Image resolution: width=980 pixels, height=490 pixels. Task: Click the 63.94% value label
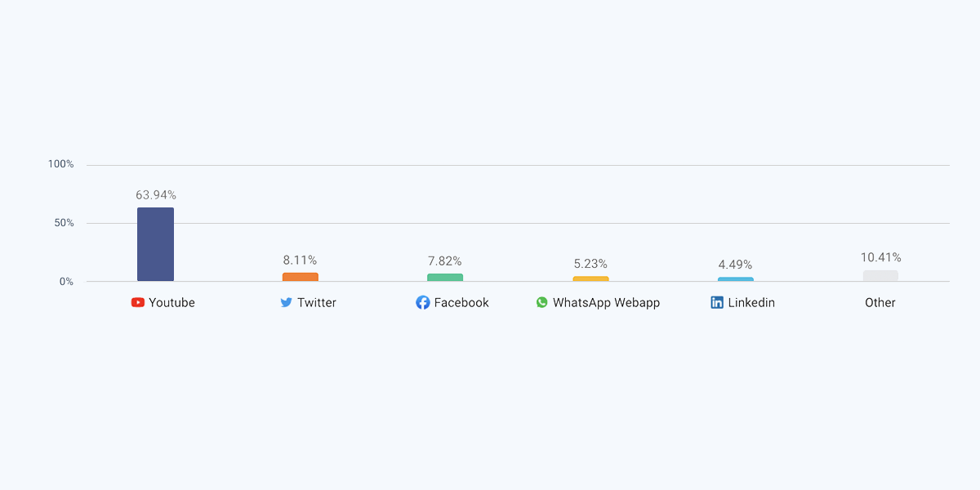(x=156, y=195)
